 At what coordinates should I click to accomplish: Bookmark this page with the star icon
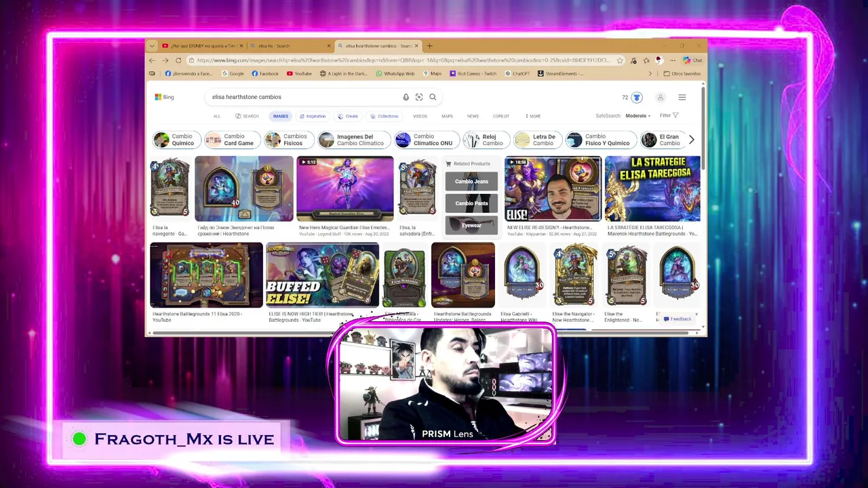coord(620,60)
